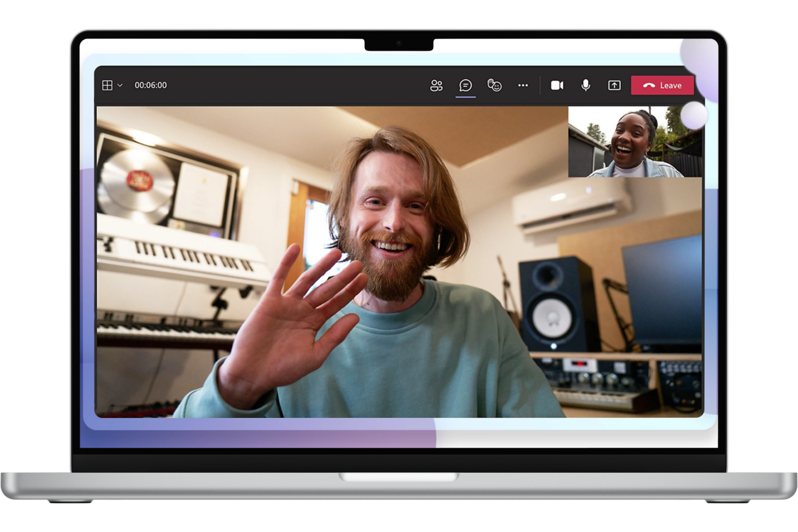Image resolution: width=798 pixels, height=532 pixels.
Task: Open reactions and raise hand menu
Action: (494, 86)
